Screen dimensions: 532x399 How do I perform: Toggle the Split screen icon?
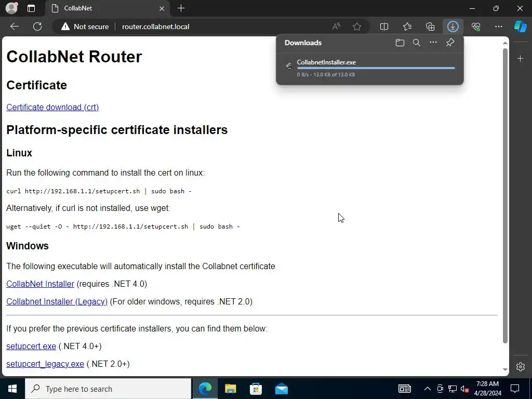tap(384, 26)
